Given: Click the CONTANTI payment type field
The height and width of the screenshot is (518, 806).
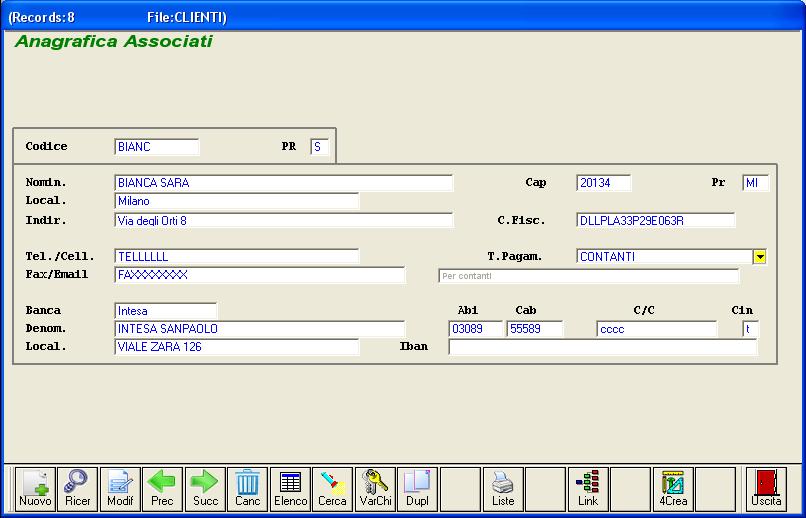Looking at the screenshot, I should [665, 256].
